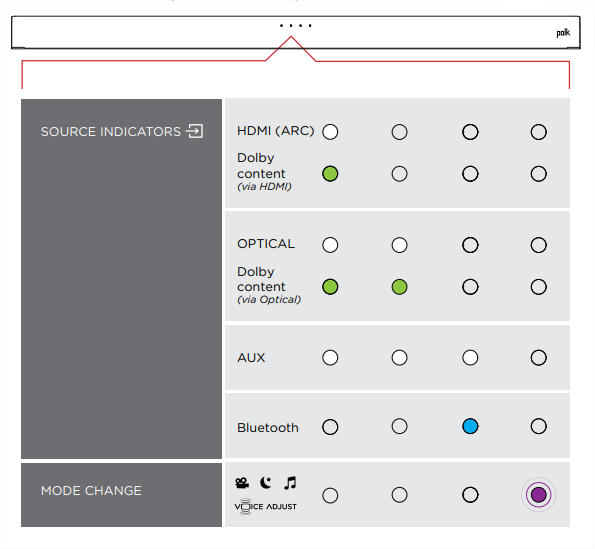Click the green Dolby via HDMI light

[x=330, y=174]
